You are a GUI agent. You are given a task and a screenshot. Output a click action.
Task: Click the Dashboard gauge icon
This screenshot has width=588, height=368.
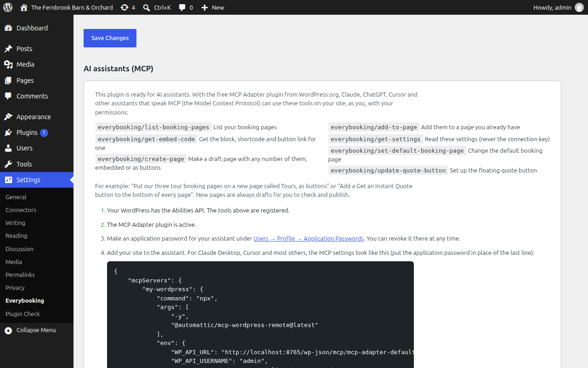[8, 28]
